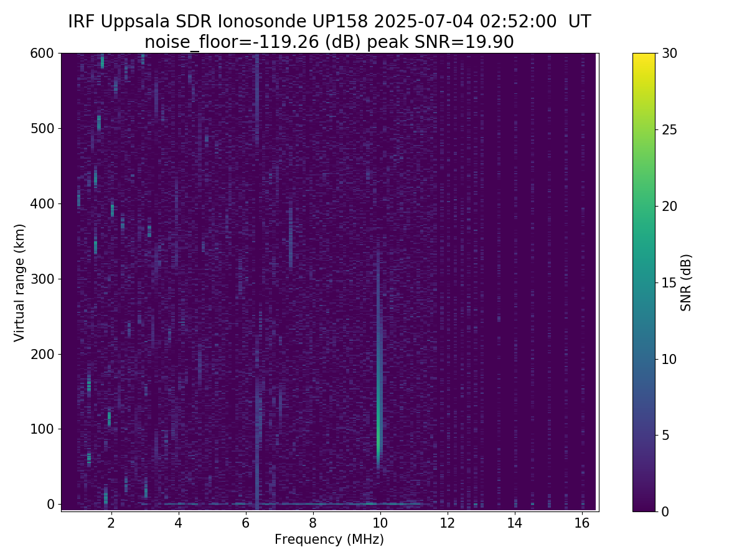
Task: Click the 'noise_floor=-119.26 (dB) peak SNR=19.90' subtitle
Action: click(x=329, y=42)
